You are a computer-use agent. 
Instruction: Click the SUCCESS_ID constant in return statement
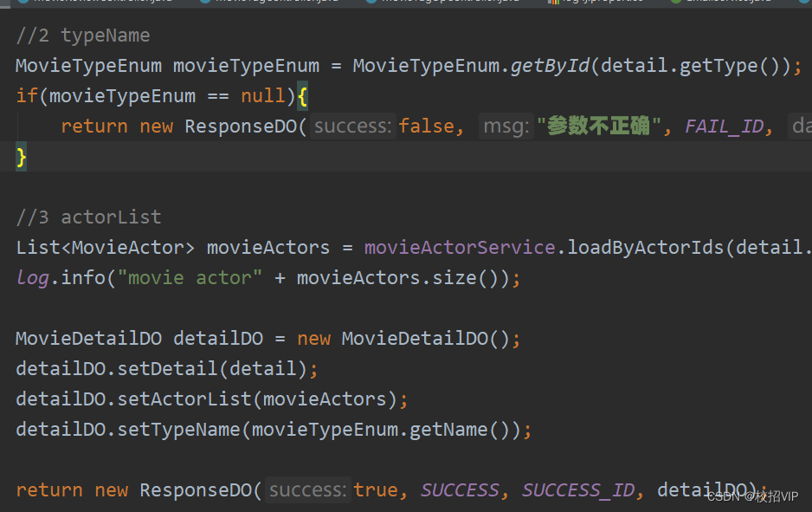point(578,490)
